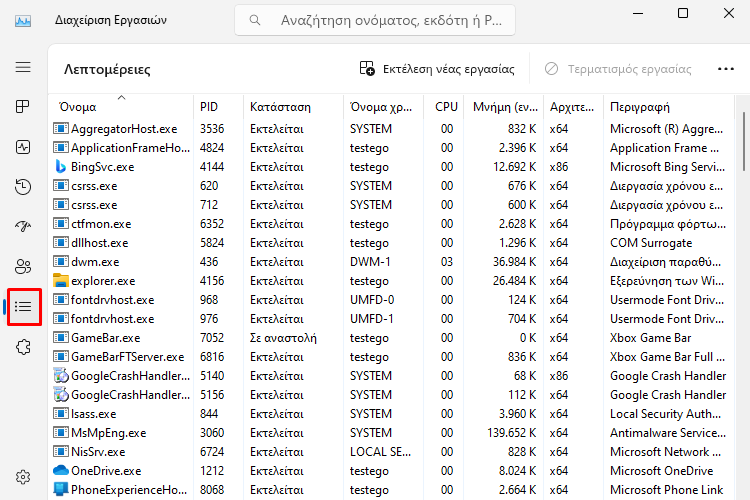The height and width of the screenshot is (500, 750).
Task: Click the dwm.exe process icon
Action: point(61,262)
